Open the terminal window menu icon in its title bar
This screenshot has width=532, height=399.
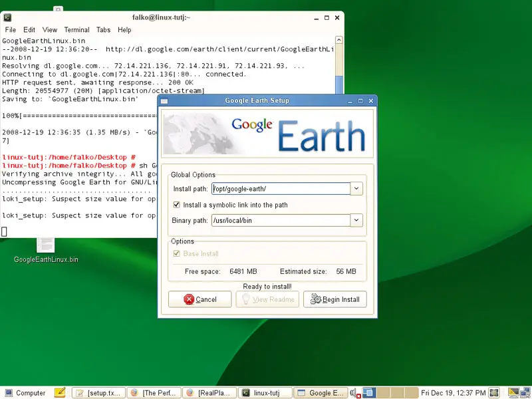click(x=7, y=17)
